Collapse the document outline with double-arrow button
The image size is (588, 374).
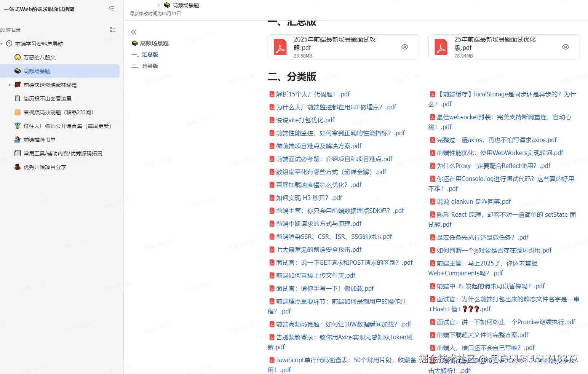(134, 32)
